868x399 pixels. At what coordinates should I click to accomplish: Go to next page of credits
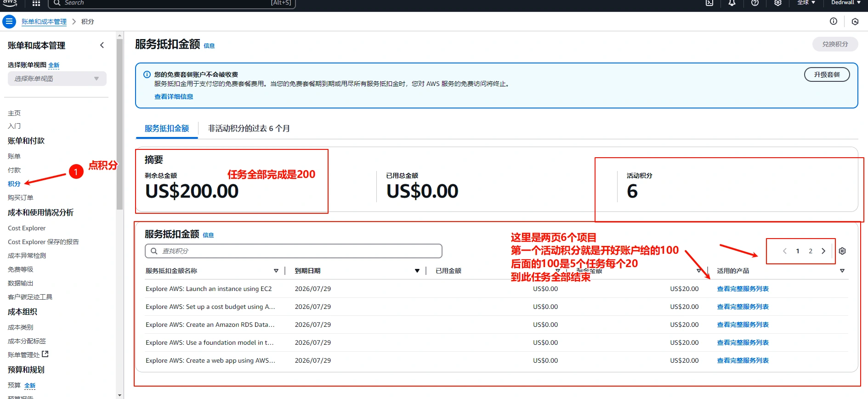(823, 251)
